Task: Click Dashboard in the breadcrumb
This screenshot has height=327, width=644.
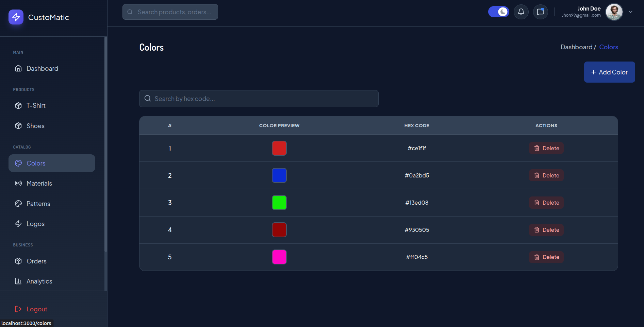Action: click(x=576, y=47)
